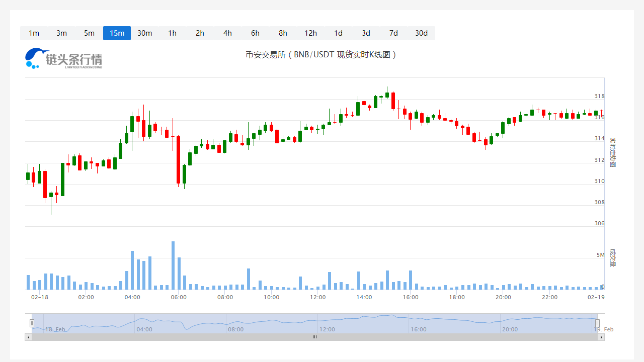The width and height of the screenshot is (644, 362).
Task: Click the scrollbar right arrow
Action: coord(601,337)
